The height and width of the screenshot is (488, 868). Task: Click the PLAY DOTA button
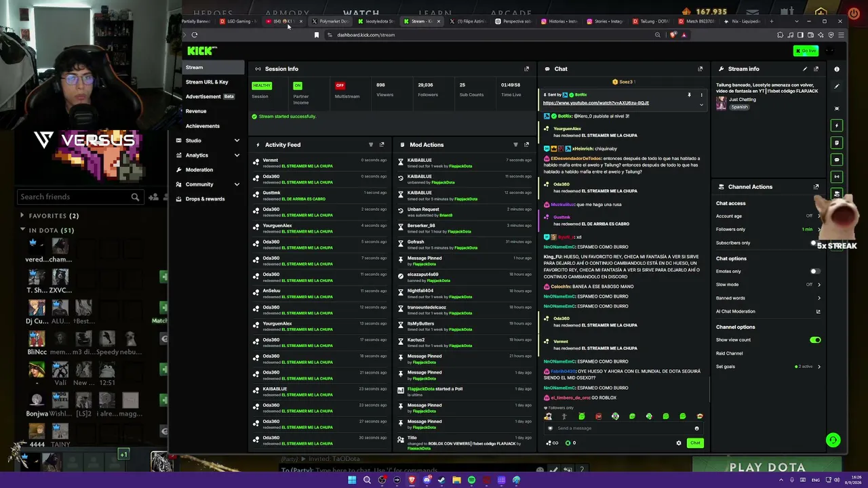[x=767, y=467]
